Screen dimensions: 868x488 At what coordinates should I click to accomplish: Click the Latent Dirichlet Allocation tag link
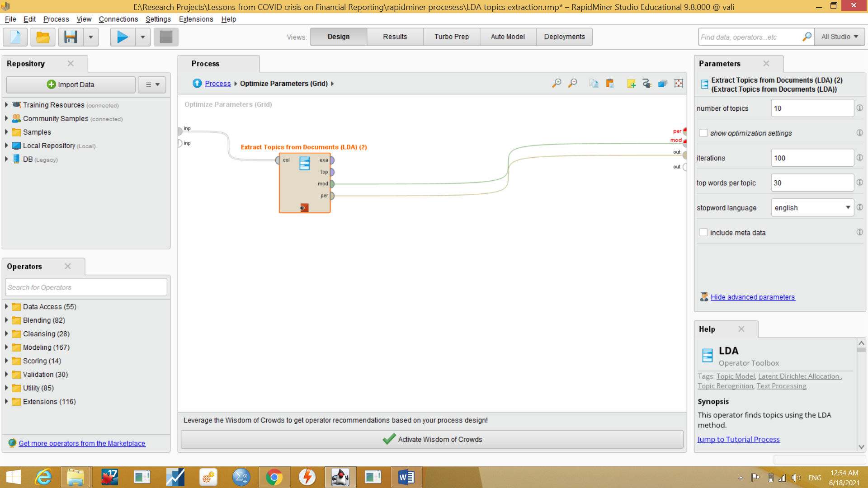pos(799,376)
